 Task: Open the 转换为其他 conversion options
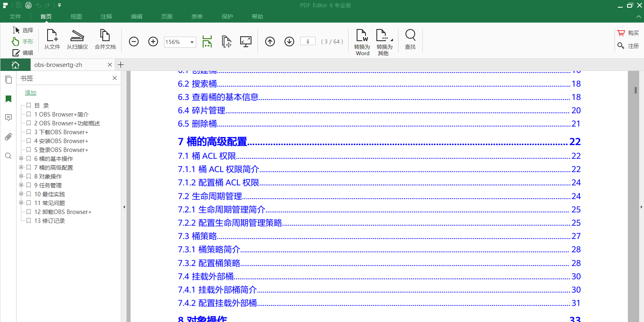tap(384, 42)
